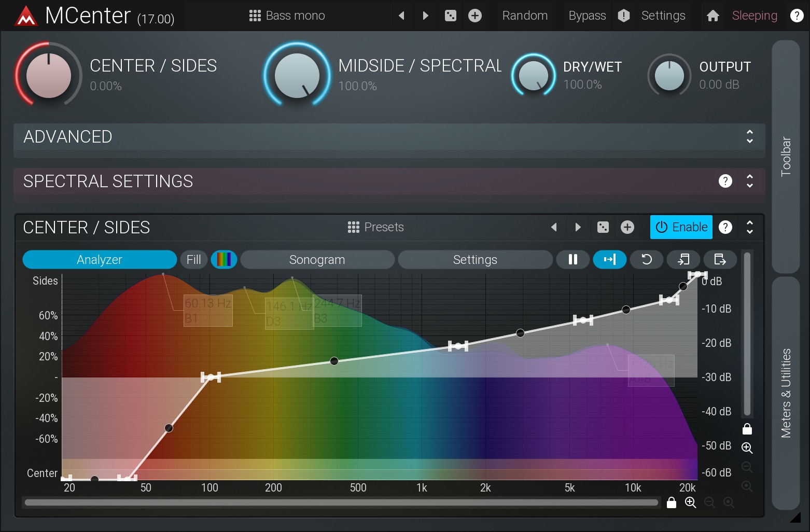Switch to the Sonogram tab

pyautogui.click(x=317, y=259)
